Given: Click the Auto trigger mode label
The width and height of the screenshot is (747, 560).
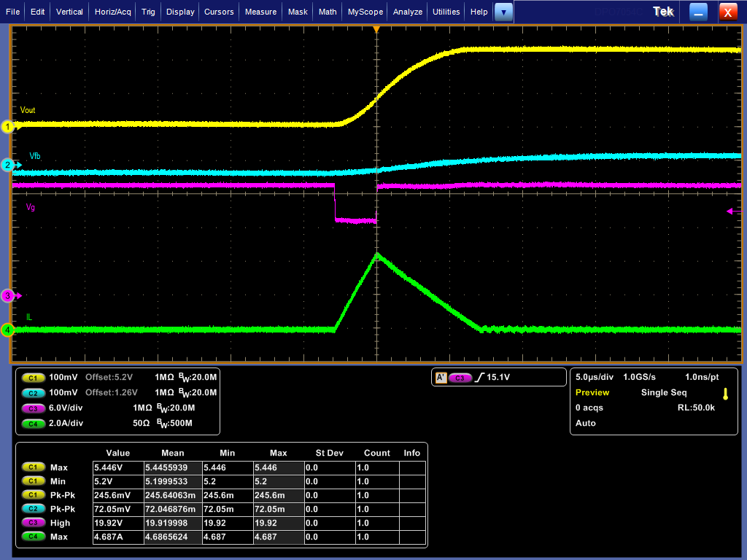Looking at the screenshot, I should point(586,423).
